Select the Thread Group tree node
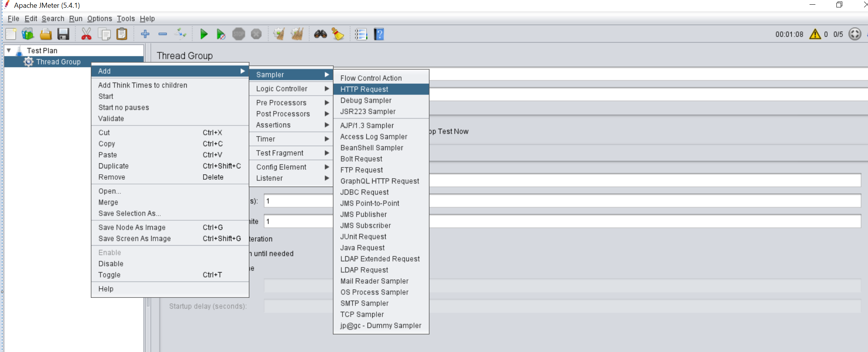Viewport: 868px width, 352px height. [x=58, y=62]
